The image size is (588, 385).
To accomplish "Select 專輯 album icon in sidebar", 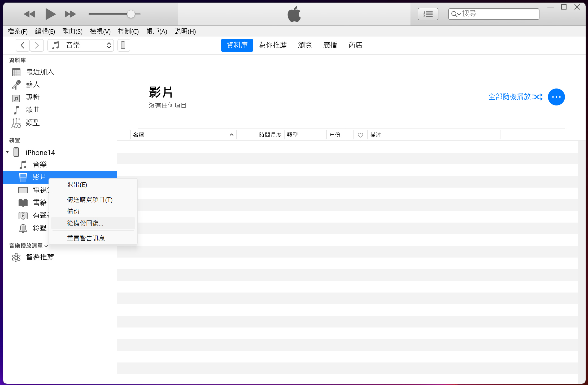I will [x=16, y=97].
